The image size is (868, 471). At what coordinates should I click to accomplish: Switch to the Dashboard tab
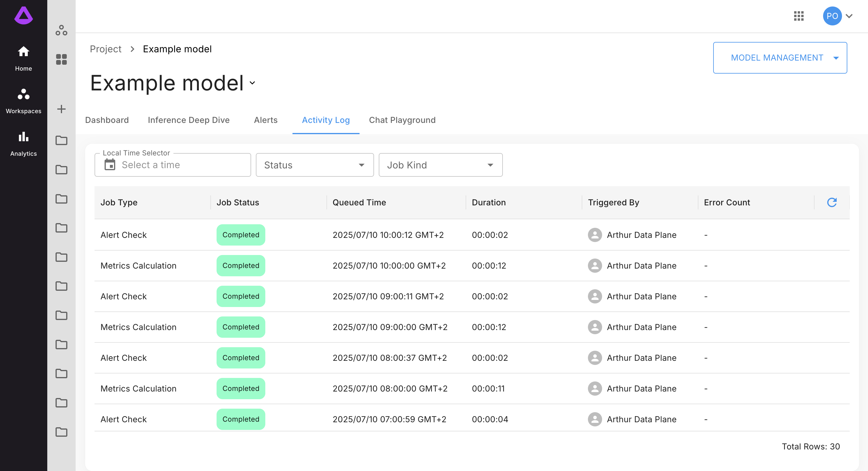coord(107,120)
